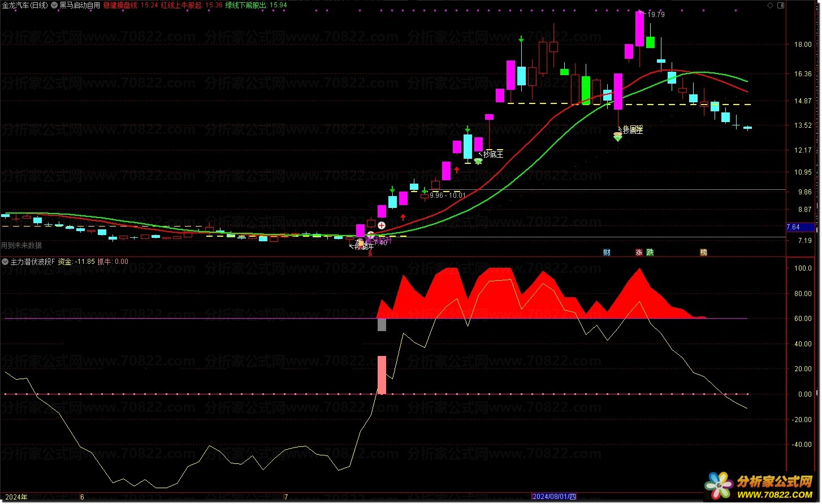This screenshot has height=504, width=822.
Task: Click the -20.00 indicator axis label
Action: [x=802, y=419]
